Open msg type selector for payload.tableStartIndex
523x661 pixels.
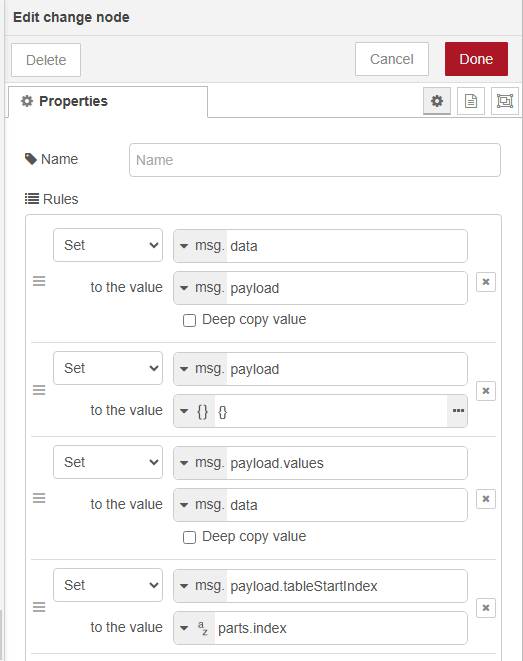pos(201,586)
